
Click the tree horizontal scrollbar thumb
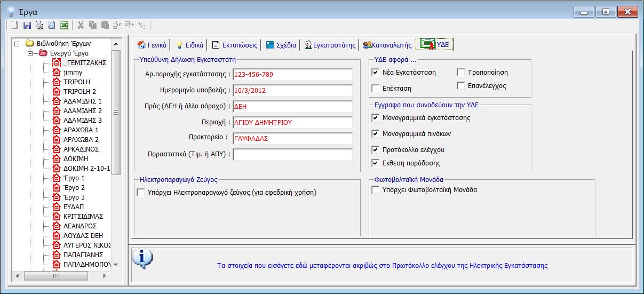(55, 275)
